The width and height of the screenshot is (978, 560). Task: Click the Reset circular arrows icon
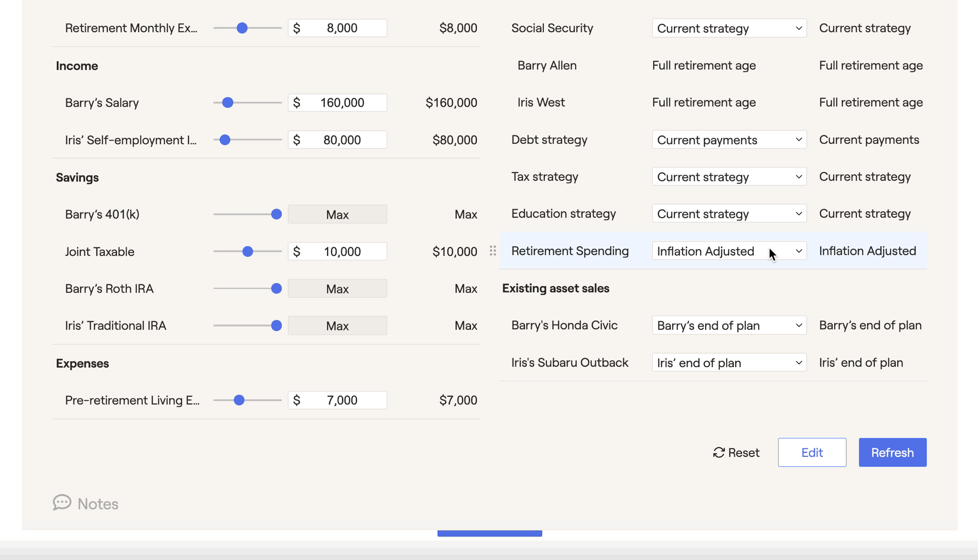(718, 452)
